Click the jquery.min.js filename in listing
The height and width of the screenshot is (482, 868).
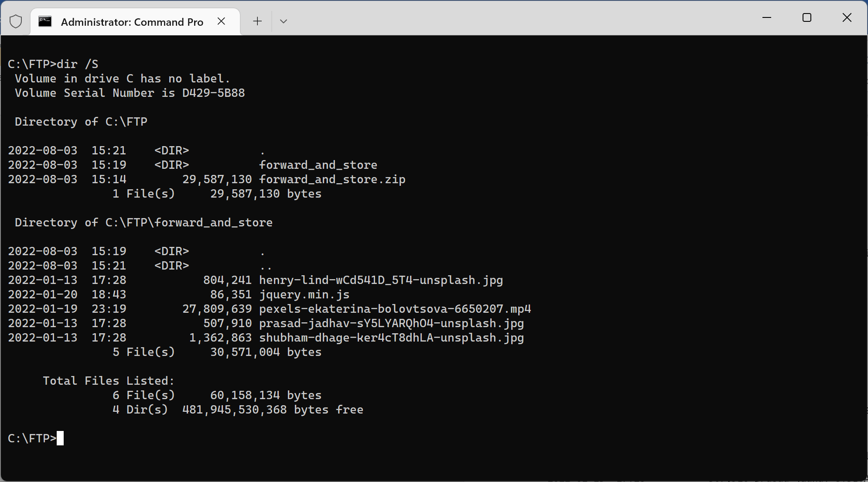304,294
